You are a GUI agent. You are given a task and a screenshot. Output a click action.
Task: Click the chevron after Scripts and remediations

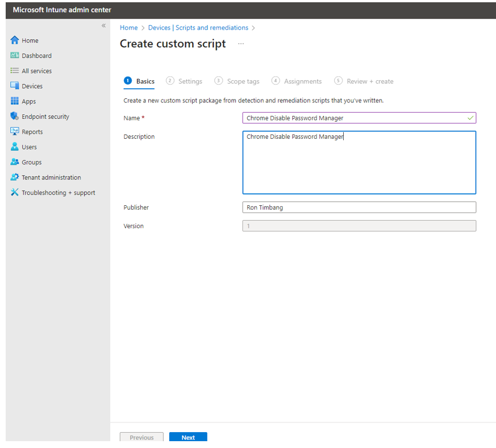pos(253,28)
